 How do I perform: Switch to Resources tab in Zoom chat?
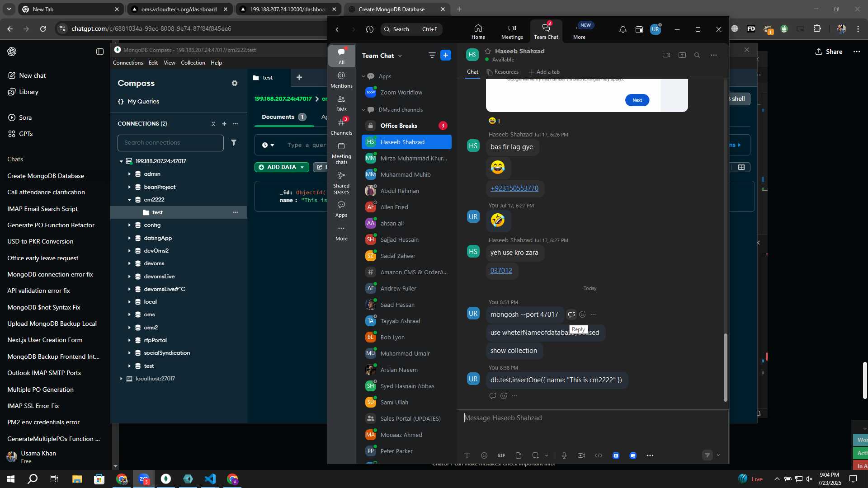coord(502,72)
